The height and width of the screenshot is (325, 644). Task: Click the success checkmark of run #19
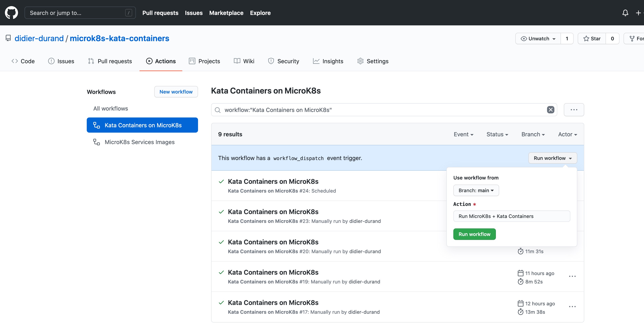pos(221,272)
